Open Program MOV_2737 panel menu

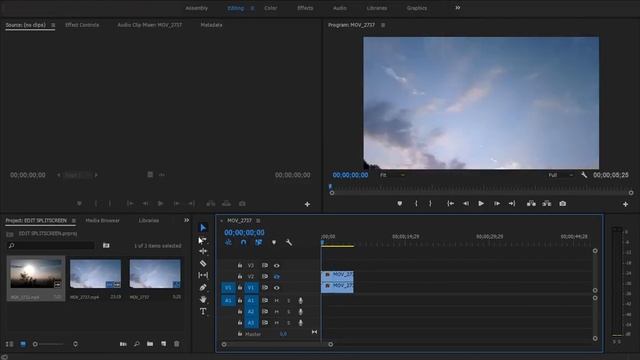(383, 25)
